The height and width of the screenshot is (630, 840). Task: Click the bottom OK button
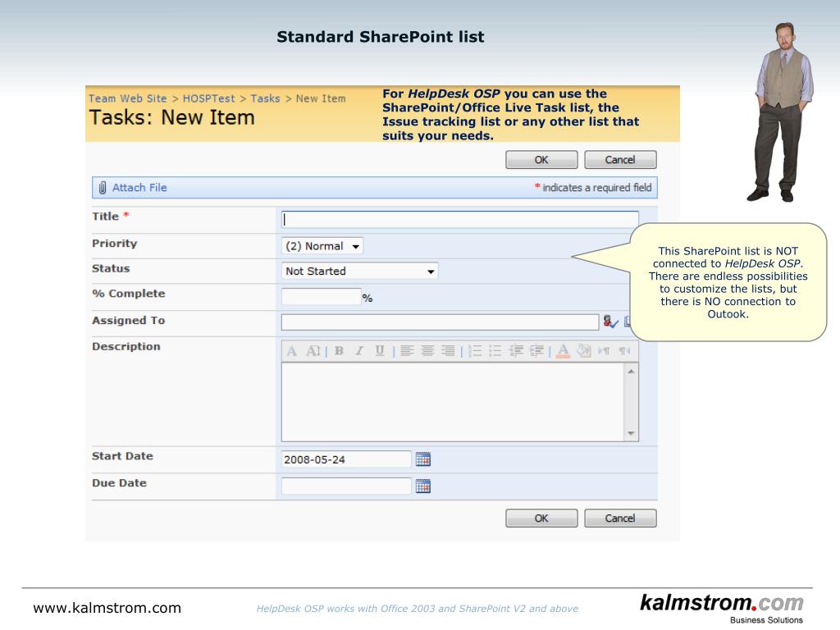[541, 518]
